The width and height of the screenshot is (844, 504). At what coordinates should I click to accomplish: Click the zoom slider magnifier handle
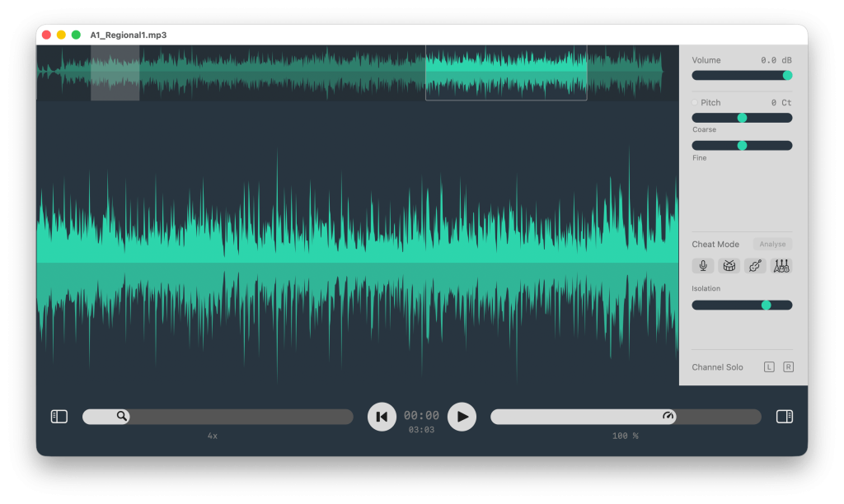[x=122, y=417]
